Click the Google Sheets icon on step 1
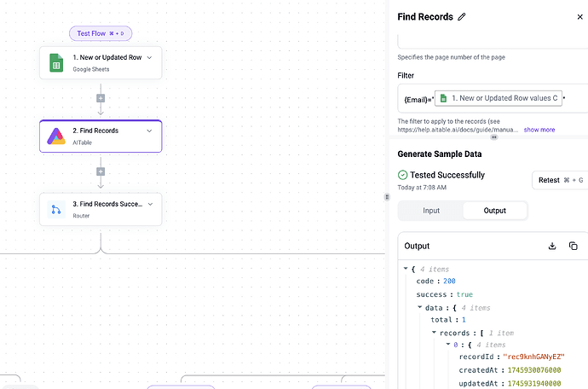This screenshot has height=389, width=588. point(57,62)
